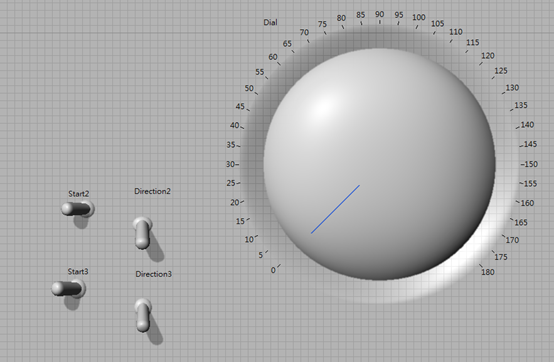Image resolution: width=554 pixels, height=363 pixels.
Task: Set the dial to the 90 mark
Action: [x=379, y=14]
